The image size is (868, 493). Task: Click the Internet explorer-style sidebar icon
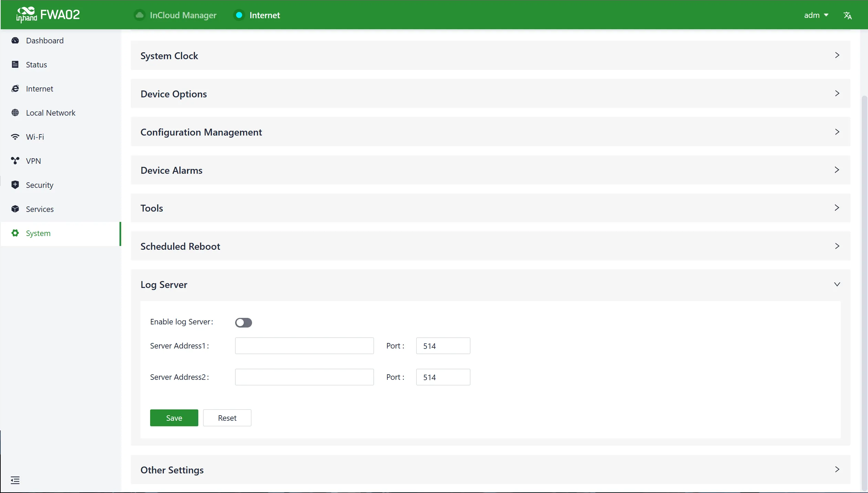(x=15, y=89)
